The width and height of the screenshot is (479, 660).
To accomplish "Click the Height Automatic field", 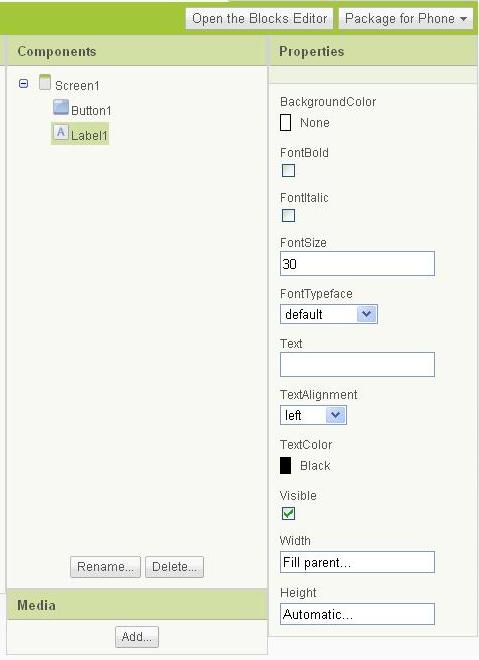I will 357,614.
